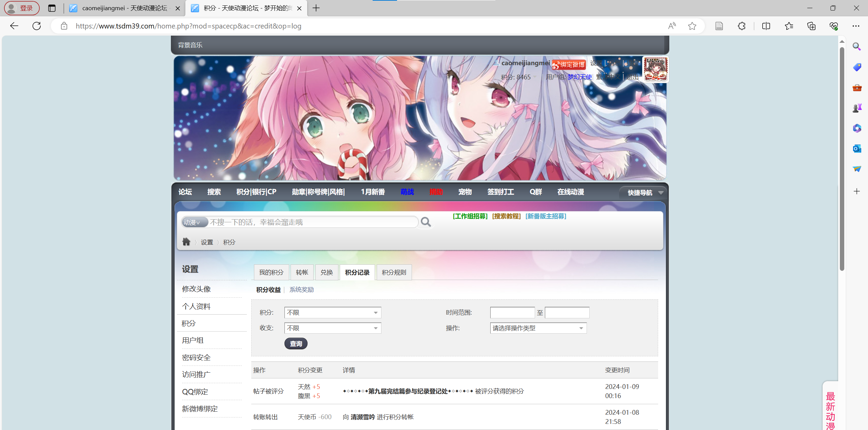Toggle split screen icon in toolbar
Screen dimensions: 868x430
point(766,26)
